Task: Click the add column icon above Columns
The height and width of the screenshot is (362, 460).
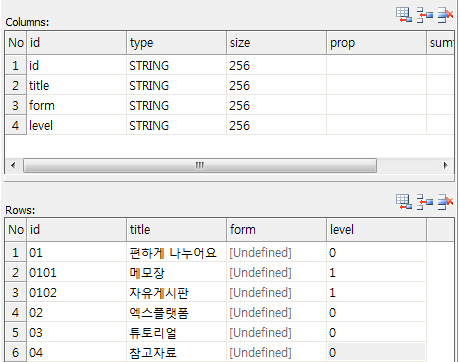Action: [x=404, y=15]
